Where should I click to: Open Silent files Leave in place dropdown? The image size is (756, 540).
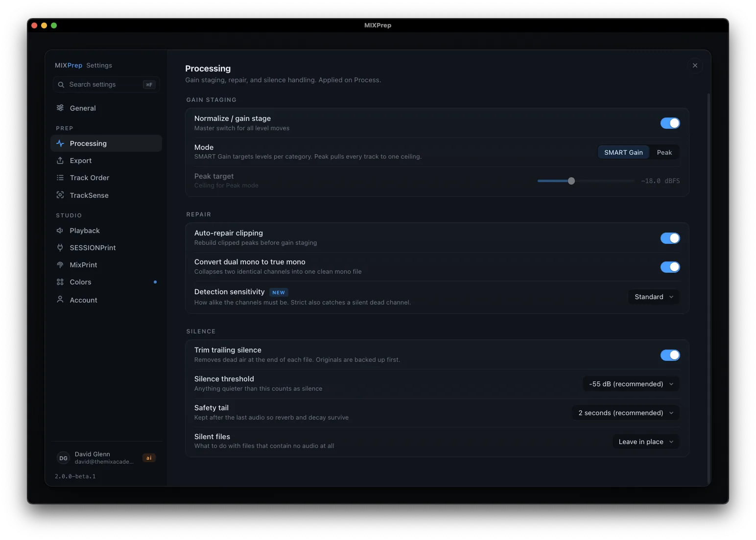(x=646, y=442)
